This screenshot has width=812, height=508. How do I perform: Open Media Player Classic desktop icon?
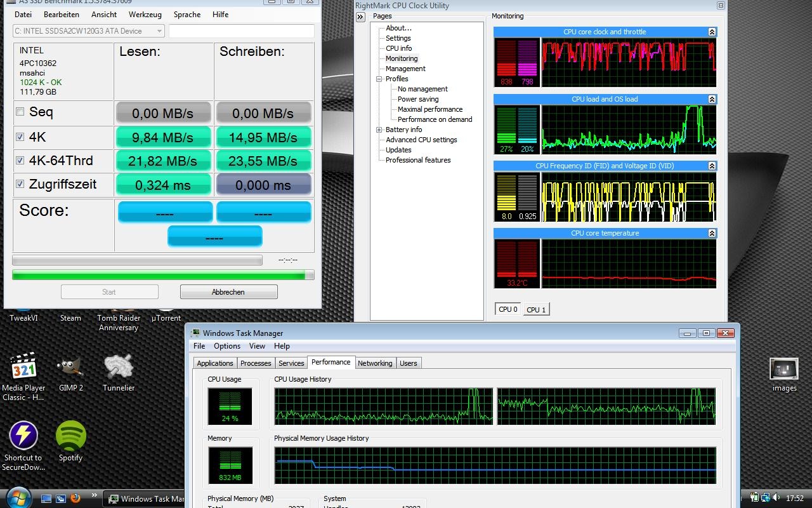23,368
